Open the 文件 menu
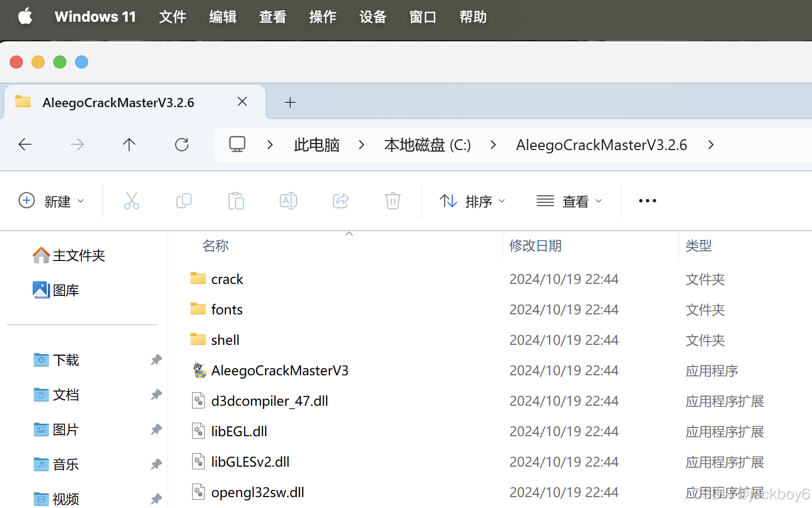Screen dimensions: 812x508 coord(173,17)
